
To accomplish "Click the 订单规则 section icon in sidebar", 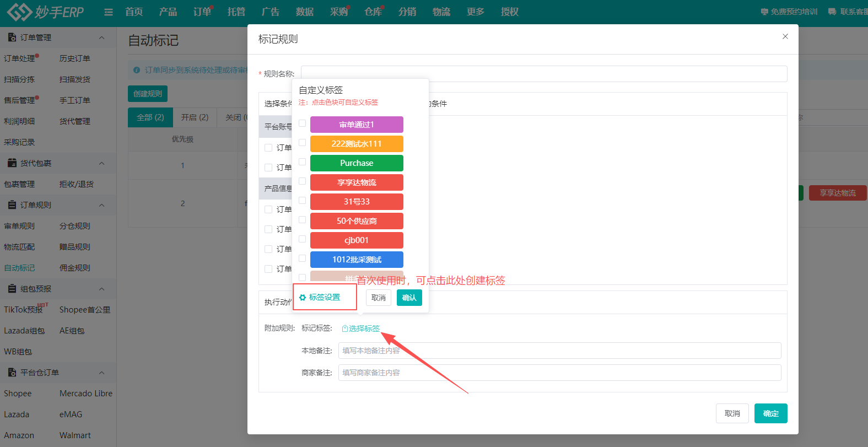I will (x=12, y=205).
